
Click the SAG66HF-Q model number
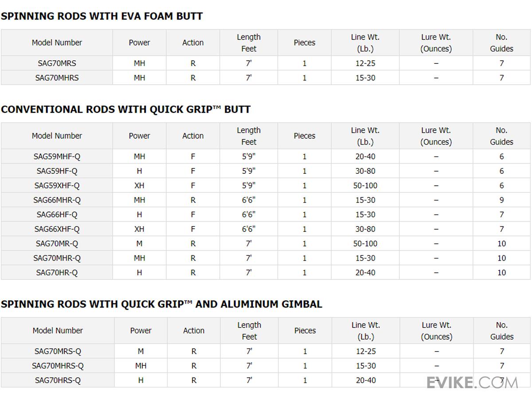[57, 215]
